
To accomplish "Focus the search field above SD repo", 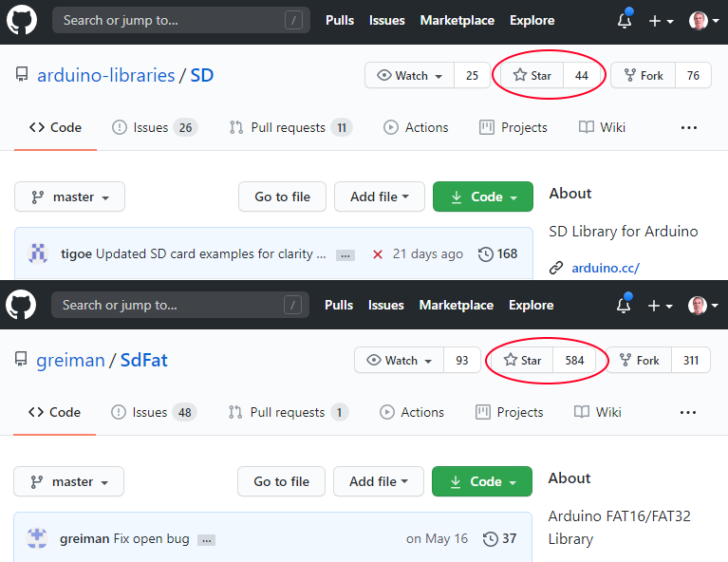I will tap(180, 20).
